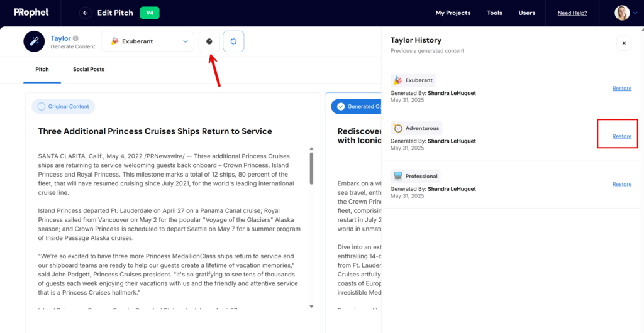This screenshot has width=644, height=333.
Task: Click the Taylor name link
Action: [x=61, y=38]
